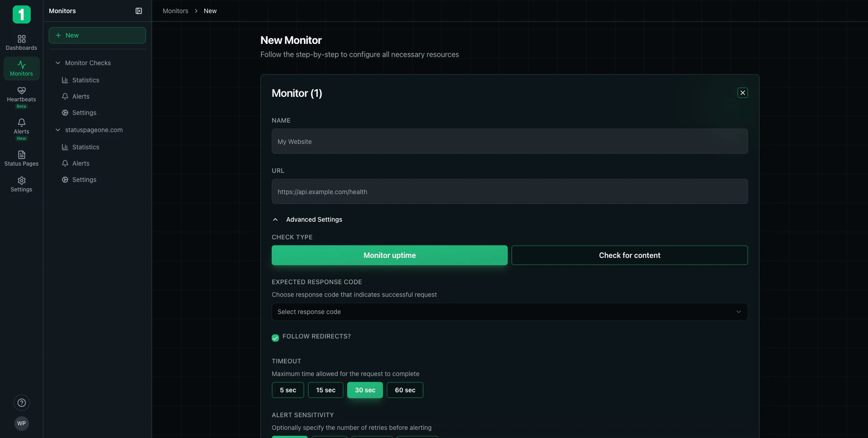Go back via the Monitors breadcrumb
The image size is (868, 438).
coord(175,11)
